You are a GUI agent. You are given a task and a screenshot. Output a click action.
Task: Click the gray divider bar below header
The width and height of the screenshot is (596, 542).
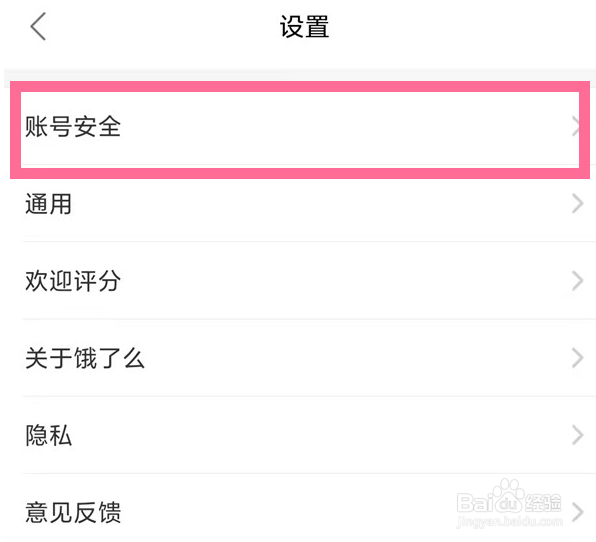[x=300, y=78]
